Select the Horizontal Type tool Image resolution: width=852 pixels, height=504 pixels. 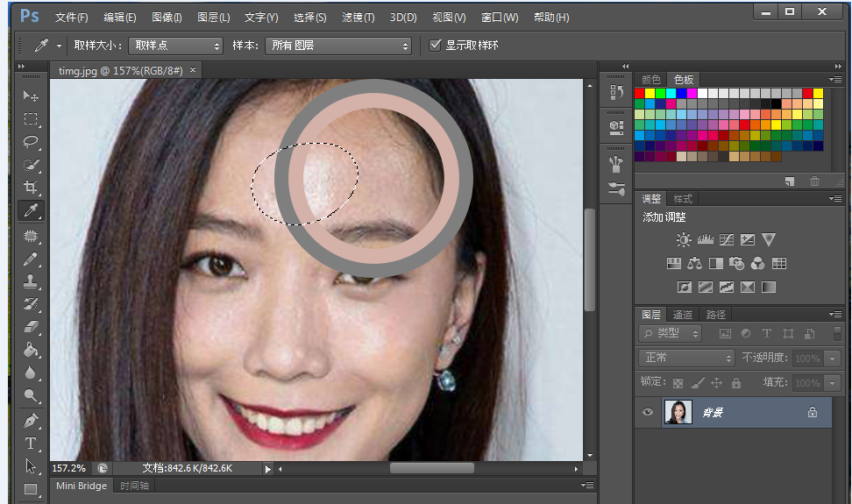pyautogui.click(x=31, y=444)
